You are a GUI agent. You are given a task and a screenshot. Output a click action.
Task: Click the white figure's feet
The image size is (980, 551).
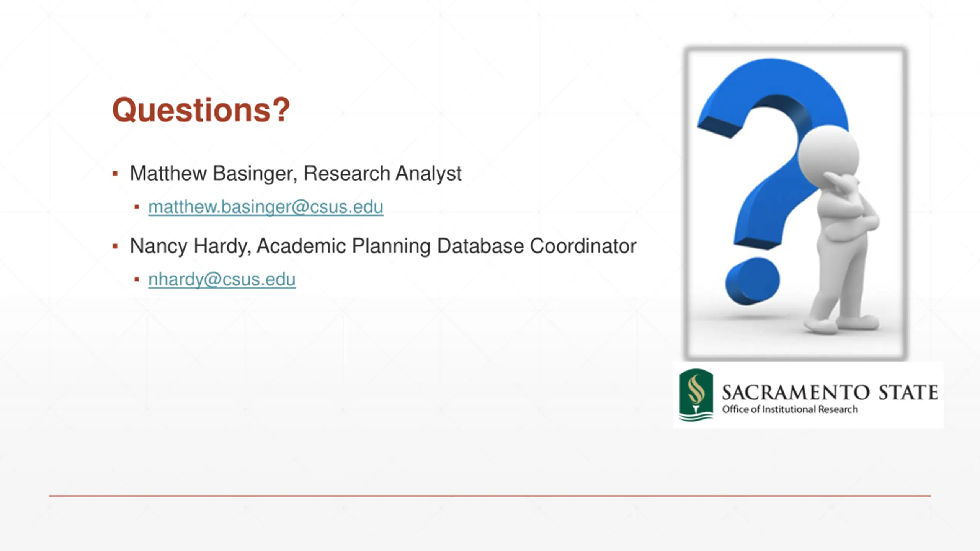[x=840, y=324]
